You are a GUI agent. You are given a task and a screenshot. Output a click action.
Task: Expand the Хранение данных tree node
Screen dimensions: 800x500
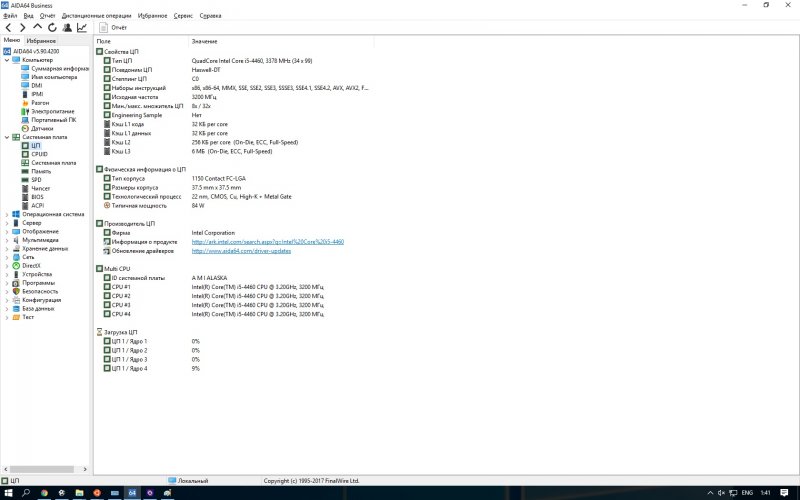coord(6,248)
